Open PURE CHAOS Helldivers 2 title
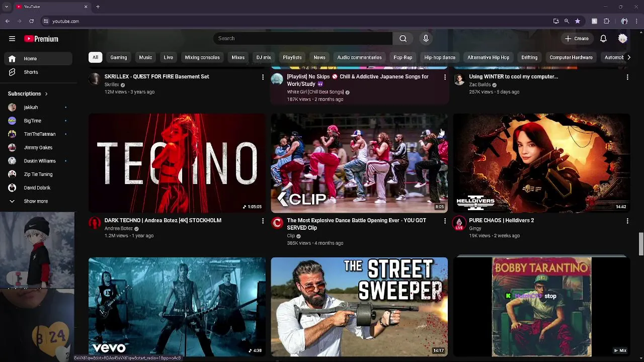Screen dimensions: 644x362 pos(501,220)
